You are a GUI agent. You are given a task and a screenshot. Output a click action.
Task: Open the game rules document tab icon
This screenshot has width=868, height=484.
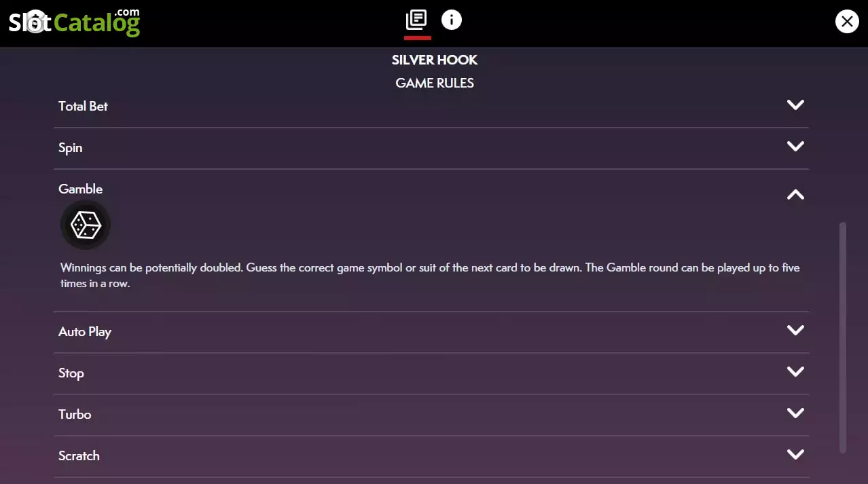coord(416,20)
